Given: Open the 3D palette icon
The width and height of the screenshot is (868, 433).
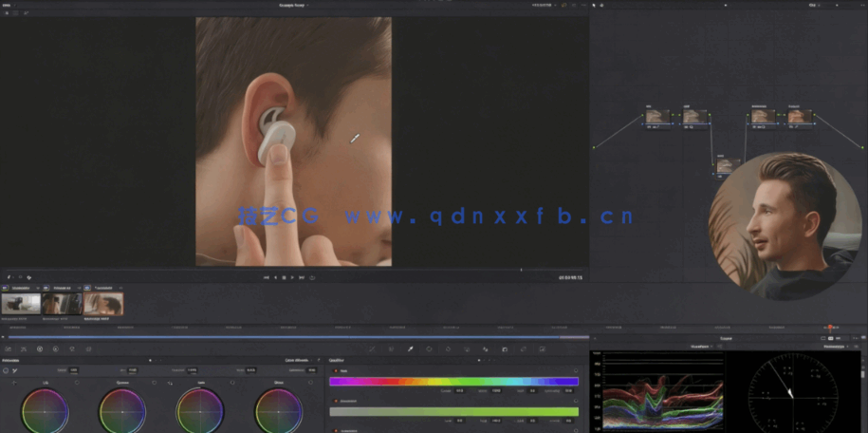Looking at the screenshot, I should (543, 349).
